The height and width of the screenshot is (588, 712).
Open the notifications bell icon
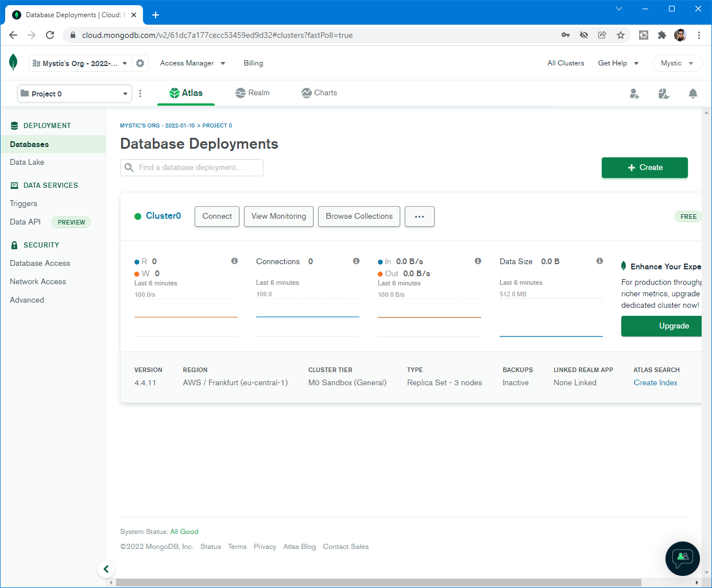pos(693,94)
